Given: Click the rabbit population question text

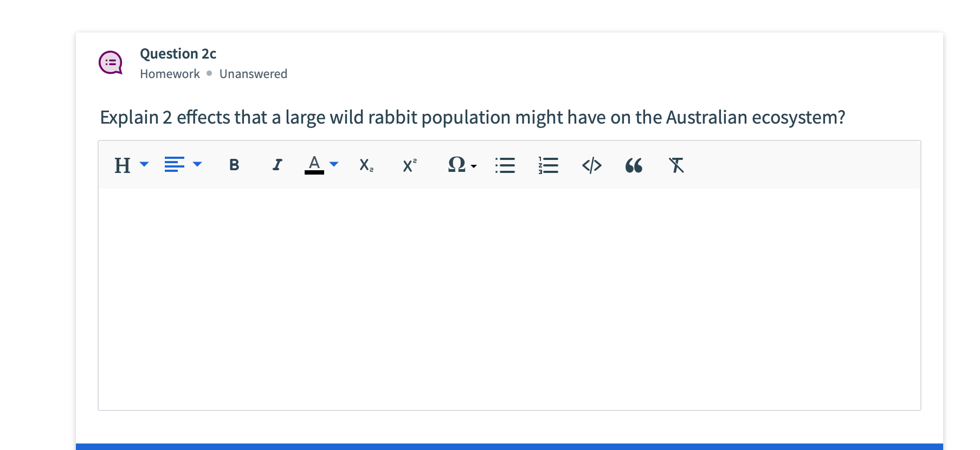Looking at the screenshot, I should (x=473, y=117).
